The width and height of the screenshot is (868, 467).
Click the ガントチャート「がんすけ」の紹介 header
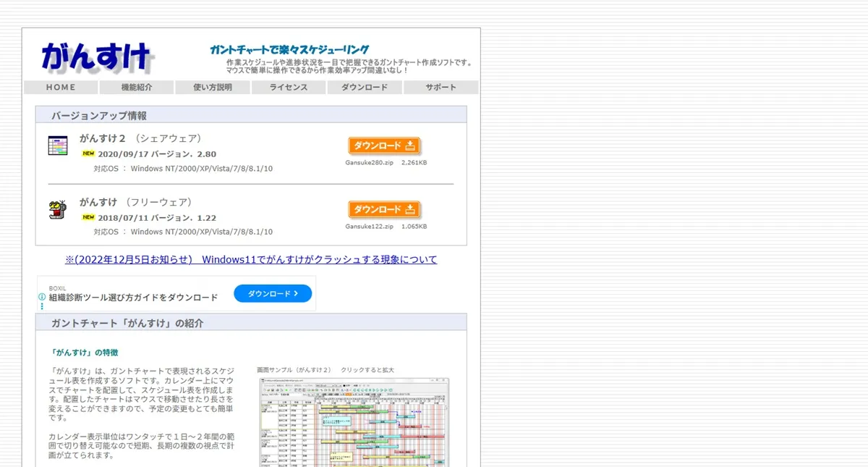[251, 323]
